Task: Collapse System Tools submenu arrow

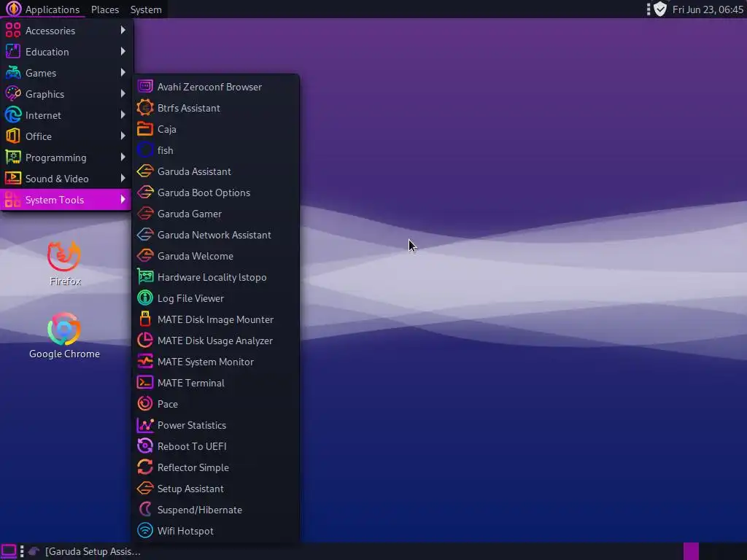Action: click(x=123, y=200)
